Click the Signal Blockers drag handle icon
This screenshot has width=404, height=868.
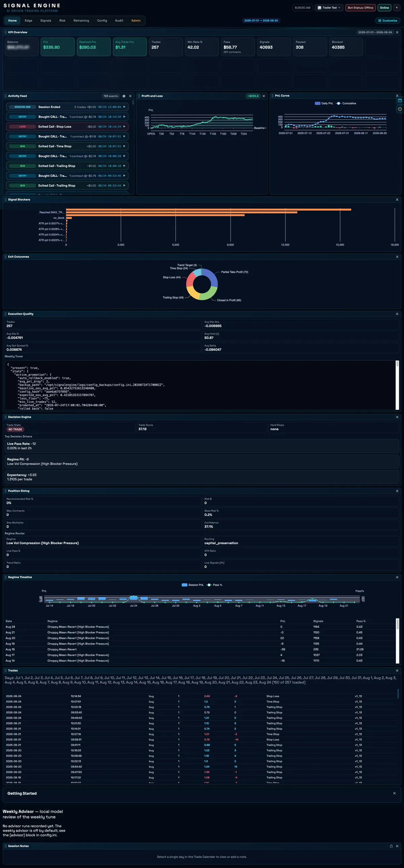[x=5, y=199]
